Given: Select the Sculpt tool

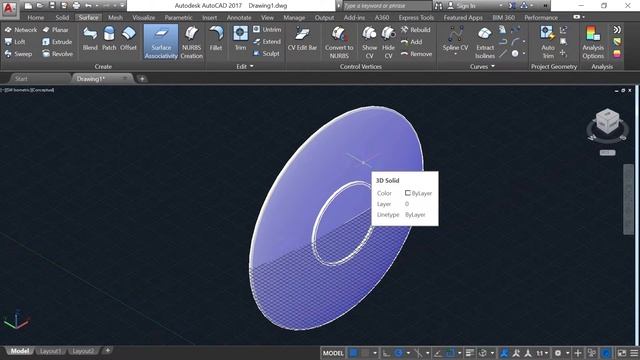Looking at the screenshot, I should point(266,53).
